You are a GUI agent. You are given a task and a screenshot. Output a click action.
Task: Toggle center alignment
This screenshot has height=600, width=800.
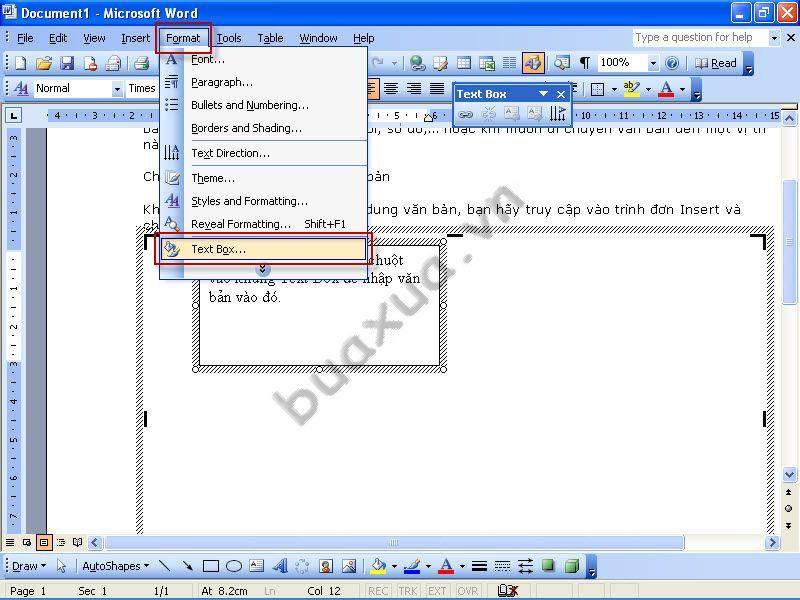point(391,89)
